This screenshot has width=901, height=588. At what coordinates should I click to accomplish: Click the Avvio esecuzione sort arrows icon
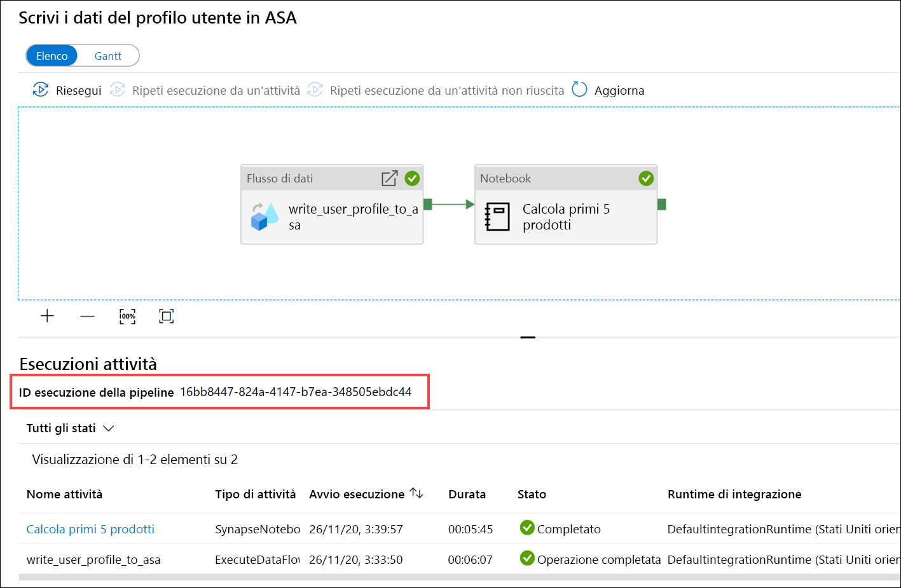point(416,493)
